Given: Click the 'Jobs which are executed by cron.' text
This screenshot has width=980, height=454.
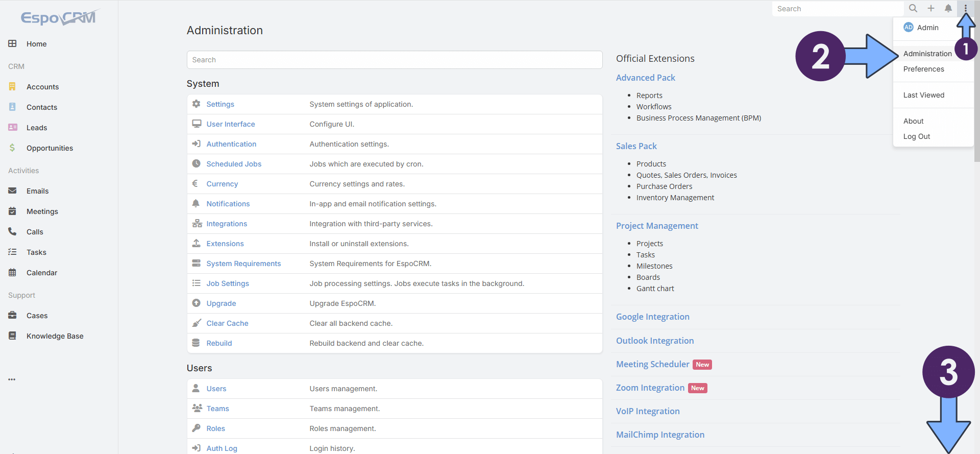Looking at the screenshot, I should pos(366,164).
